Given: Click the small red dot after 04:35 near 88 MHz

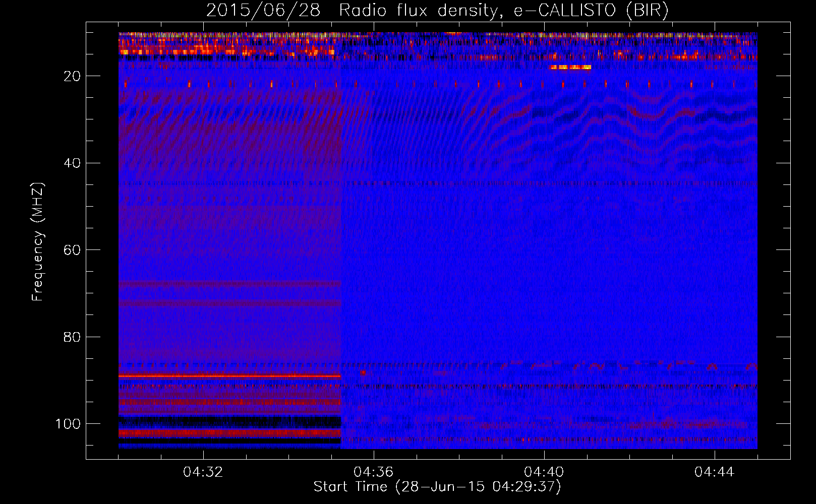Looking at the screenshot, I should [x=363, y=372].
